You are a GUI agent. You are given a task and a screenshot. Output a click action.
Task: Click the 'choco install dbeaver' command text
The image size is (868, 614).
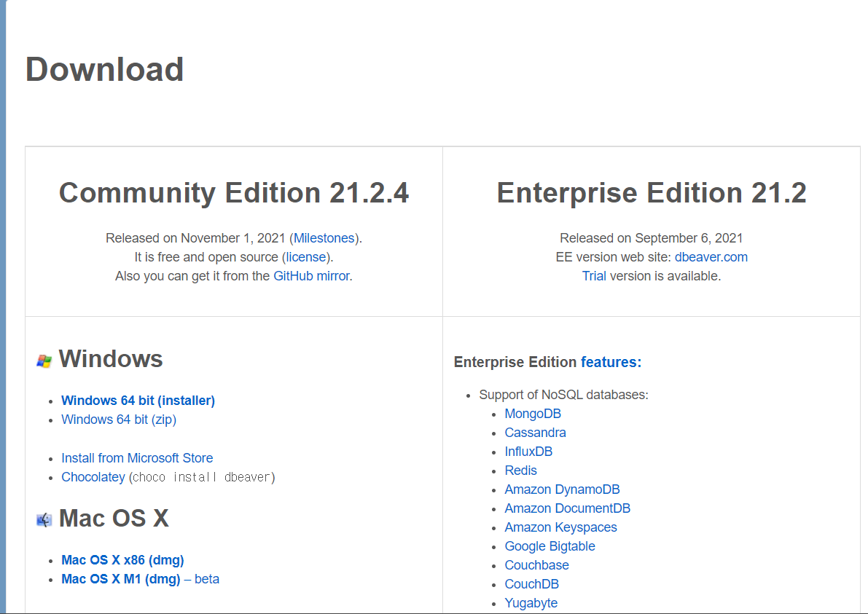tap(202, 477)
